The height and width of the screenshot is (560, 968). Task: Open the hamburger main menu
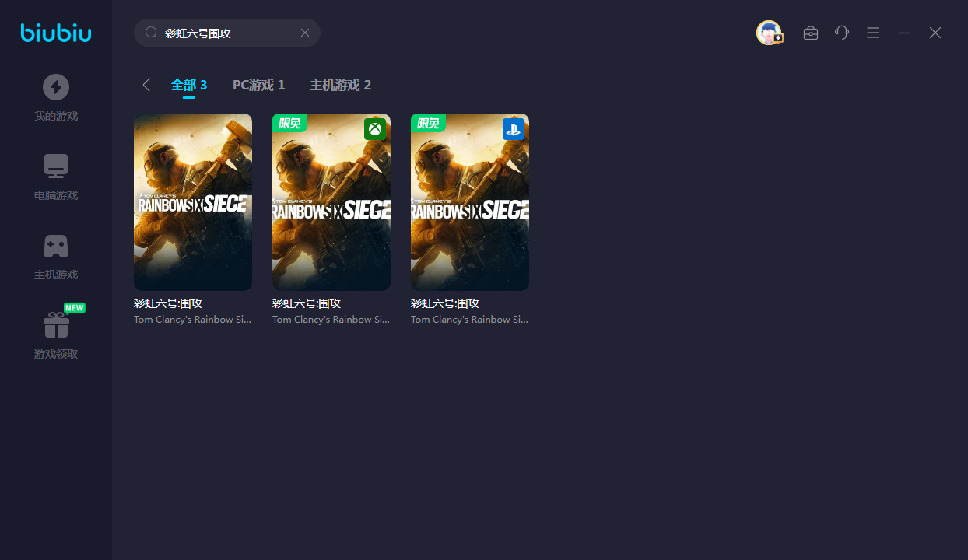tap(873, 33)
